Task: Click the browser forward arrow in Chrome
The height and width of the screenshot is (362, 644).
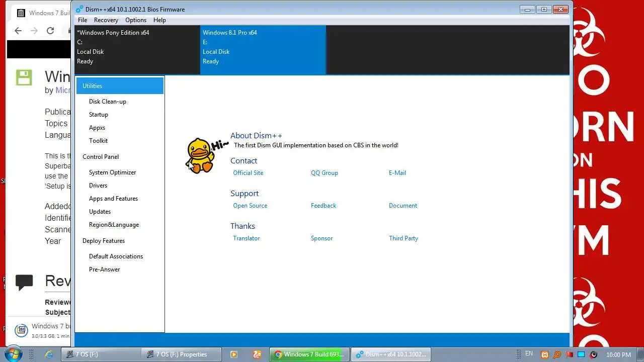Action: coord(34,31)
